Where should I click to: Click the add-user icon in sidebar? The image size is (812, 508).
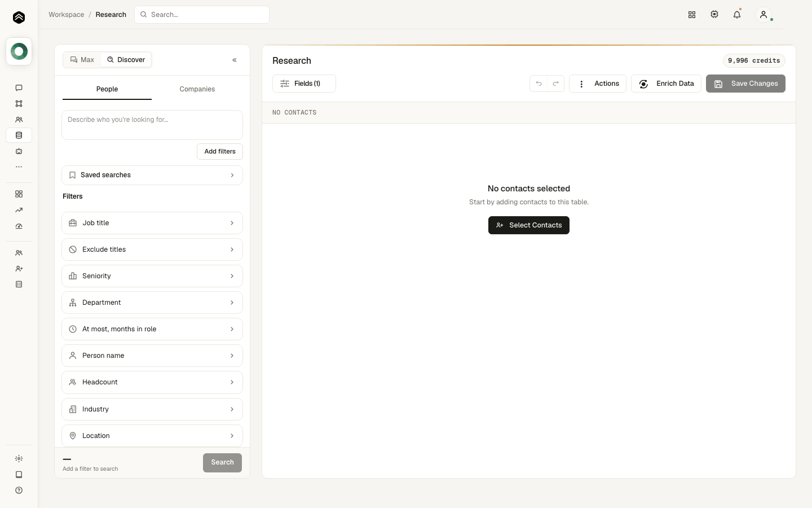(x=19, y=269)
